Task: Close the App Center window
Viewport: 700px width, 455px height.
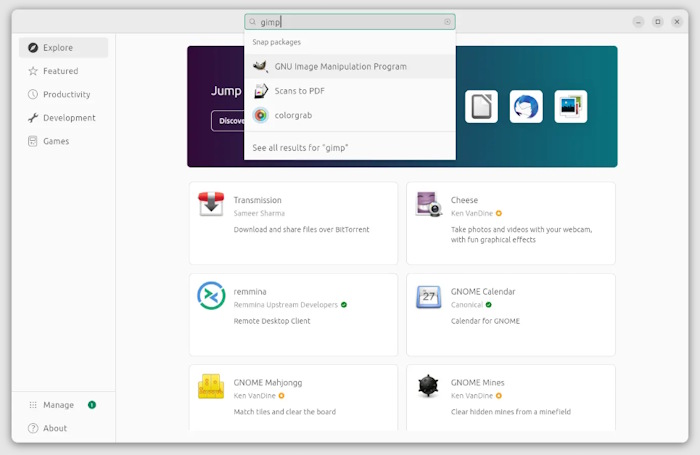Action: [x=677, y=21]
